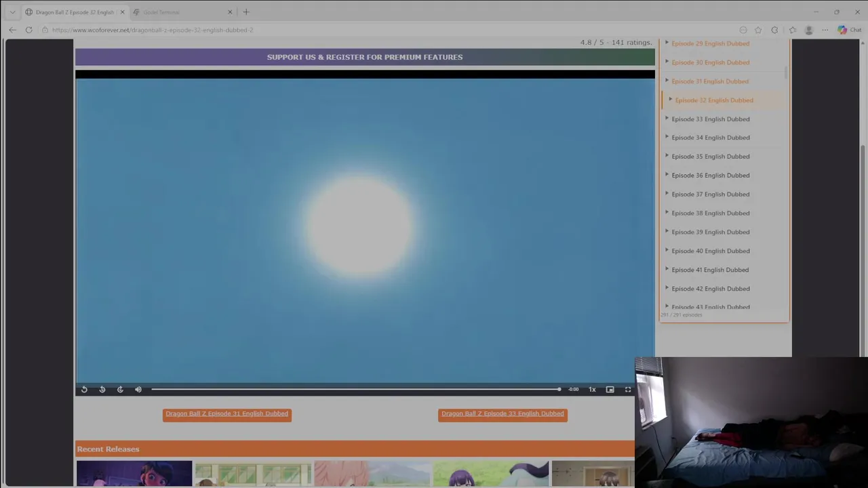Open the 1x playback speed menu

click(x=592, y=390)
